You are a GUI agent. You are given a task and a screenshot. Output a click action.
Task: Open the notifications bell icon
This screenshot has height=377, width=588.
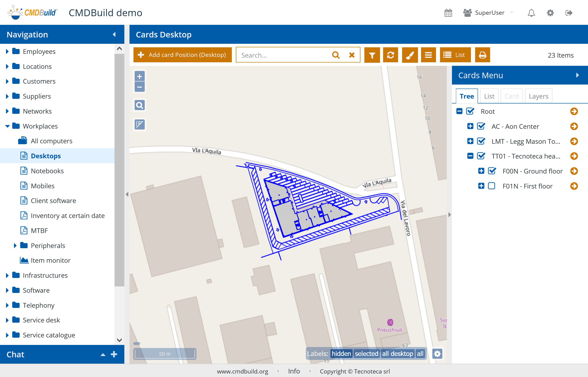click(531, 13)
